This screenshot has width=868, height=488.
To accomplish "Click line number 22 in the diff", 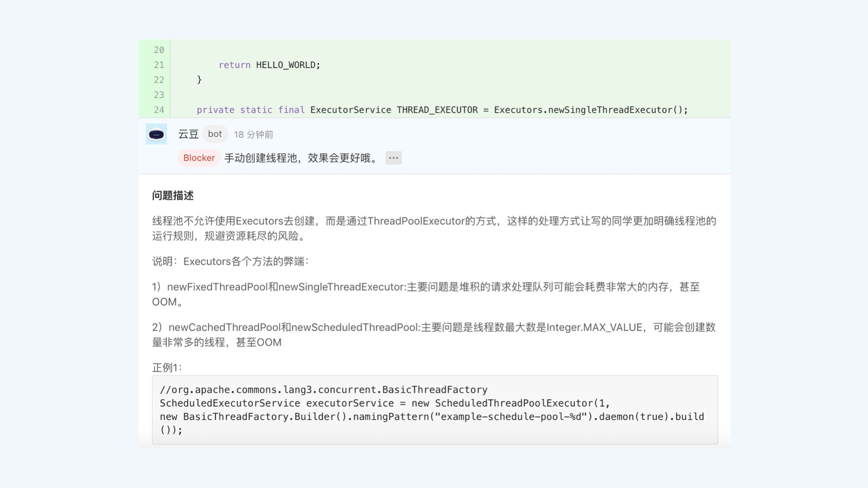I will 159,80.
